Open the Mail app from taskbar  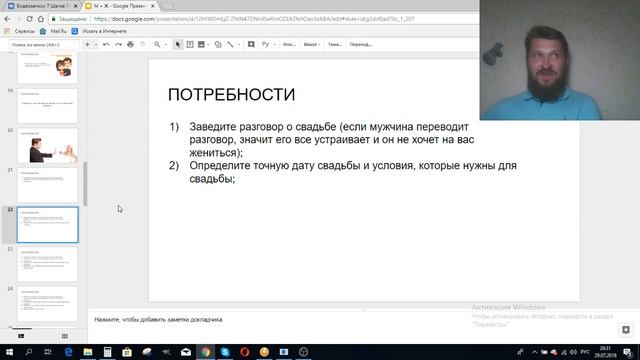click(x=186, y=352)
